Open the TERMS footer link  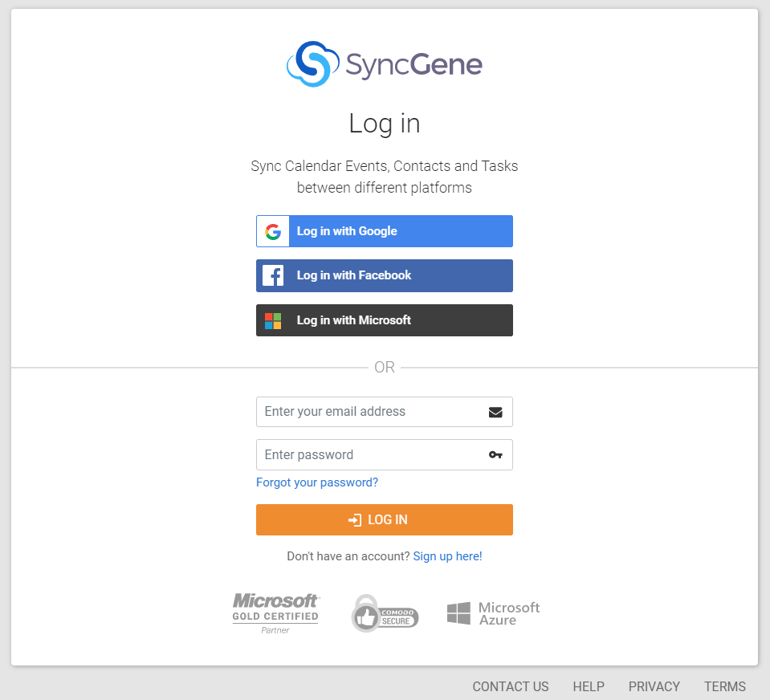pyautogui.click(x=725, y=686)
